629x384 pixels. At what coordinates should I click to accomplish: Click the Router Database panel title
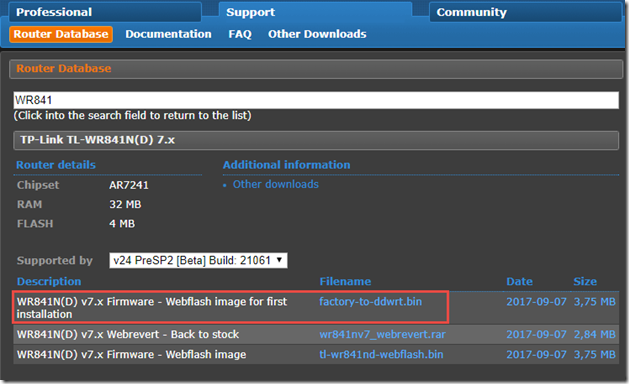tap(64, 68)
